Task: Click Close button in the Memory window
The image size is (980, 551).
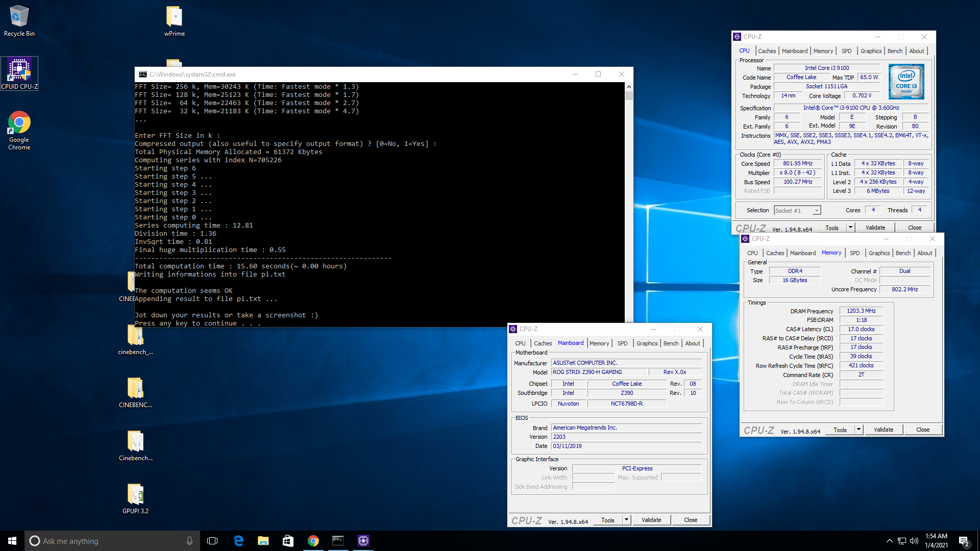Action: point(923,430)
